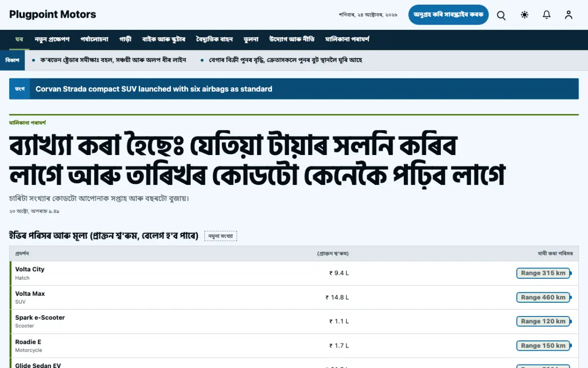Click the ₹ 9.4 L price cell

(339, 273)
